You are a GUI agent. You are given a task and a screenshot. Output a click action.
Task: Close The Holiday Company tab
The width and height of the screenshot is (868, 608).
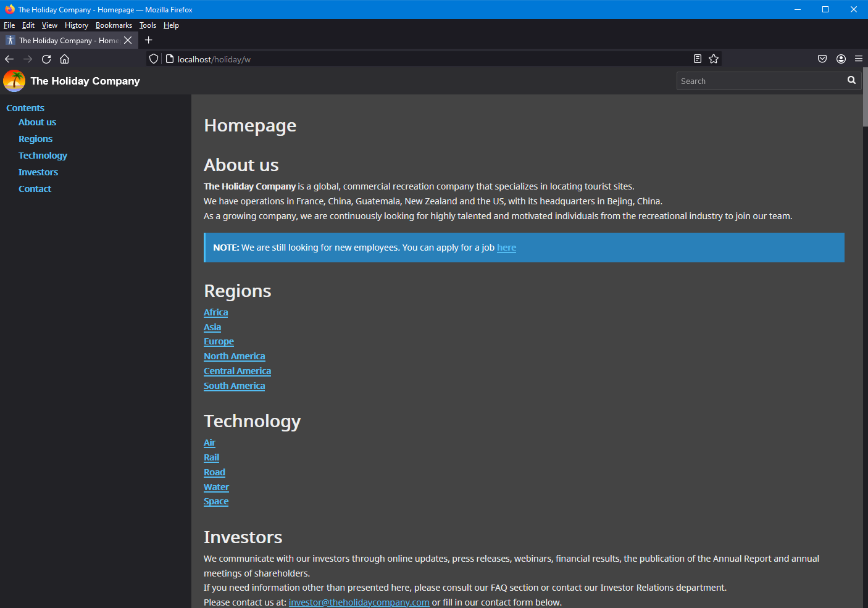(128, 40)
